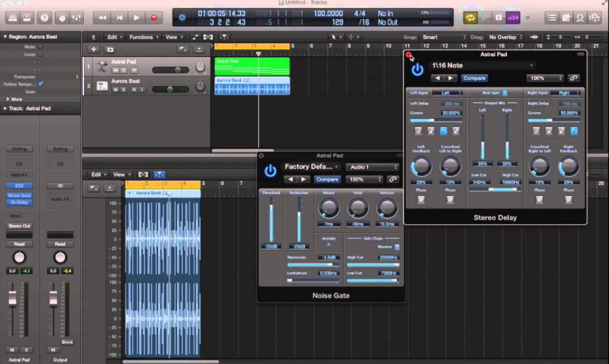This screenshot has height=364, width=609.
Task: Click the Stereo Out slot on the channel strip
Action: pos(19,225)
